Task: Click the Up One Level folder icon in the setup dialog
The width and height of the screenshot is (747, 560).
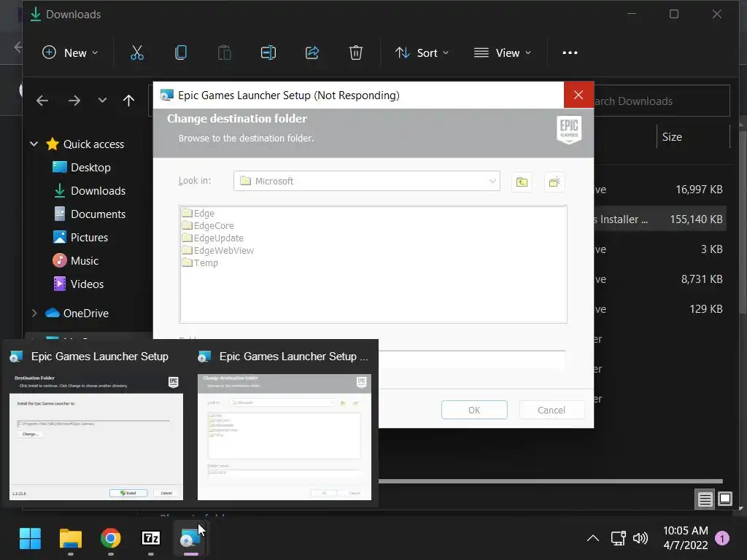Action: [x=522, y=182]
